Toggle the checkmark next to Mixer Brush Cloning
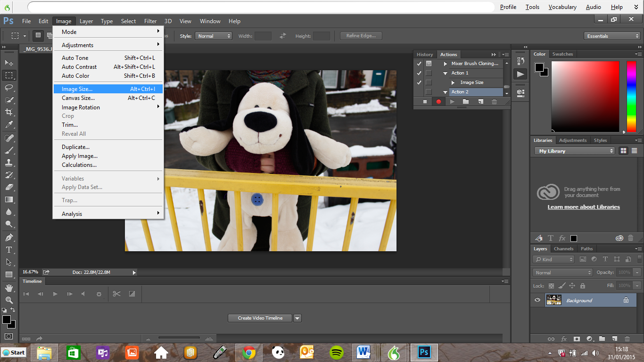Viewport: 644px width, 362px height. point(419,63)
